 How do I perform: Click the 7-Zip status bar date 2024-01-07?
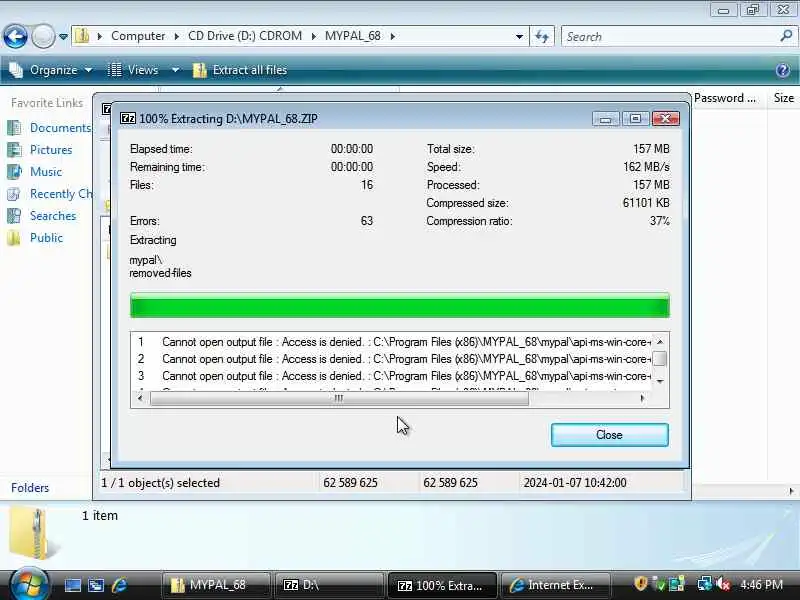574,483
